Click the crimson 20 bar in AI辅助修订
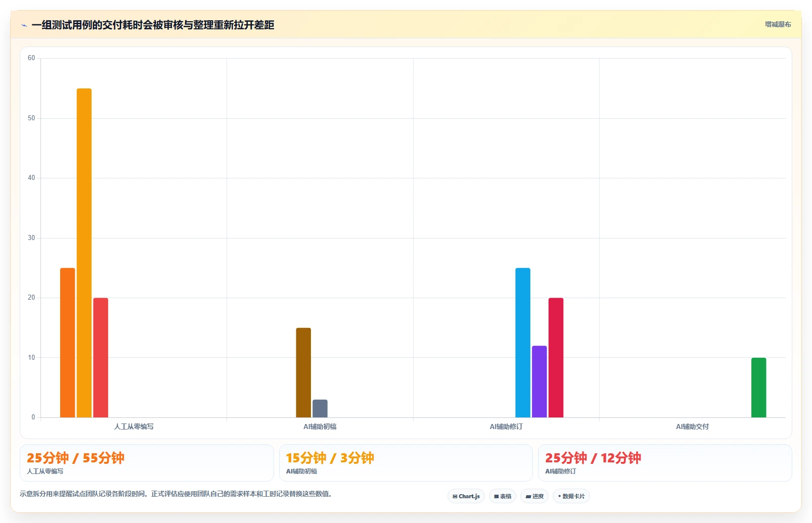This screenshot has width=812, height=523. coord(556,358)
